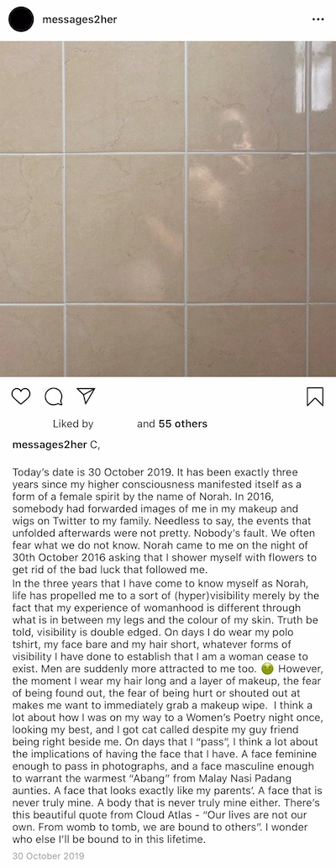336x868 pixels.
Task: View the '55 others' likes list
Action: pos(182,424)
